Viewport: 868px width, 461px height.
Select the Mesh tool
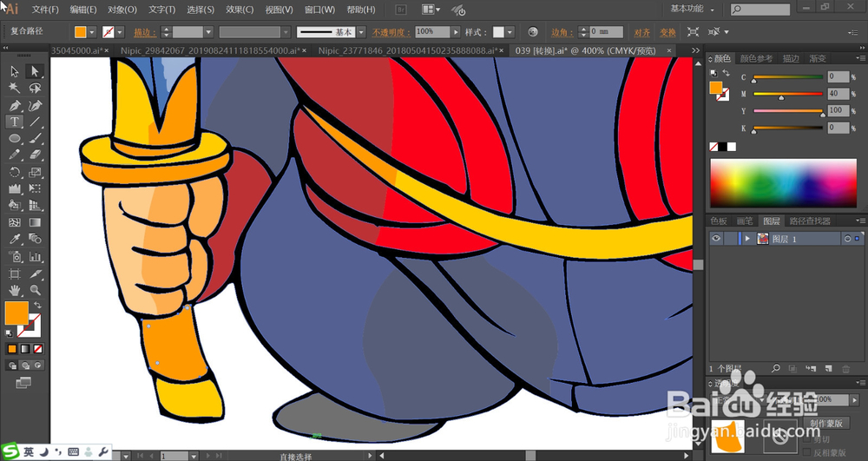coord(15,222)
